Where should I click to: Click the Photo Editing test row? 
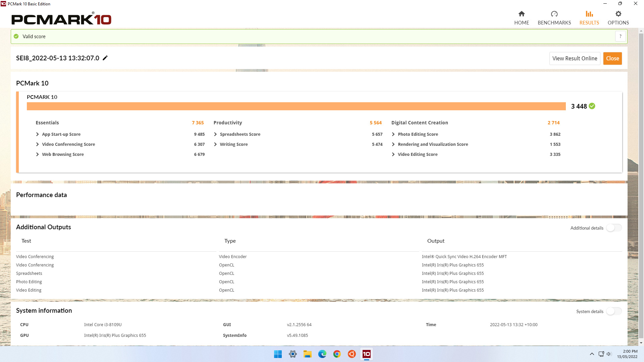pyautogui.click(x=29, y=282)
